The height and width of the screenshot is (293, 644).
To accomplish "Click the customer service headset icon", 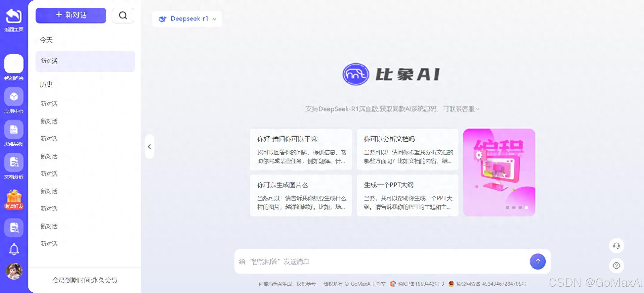I will tap(616, 246).
